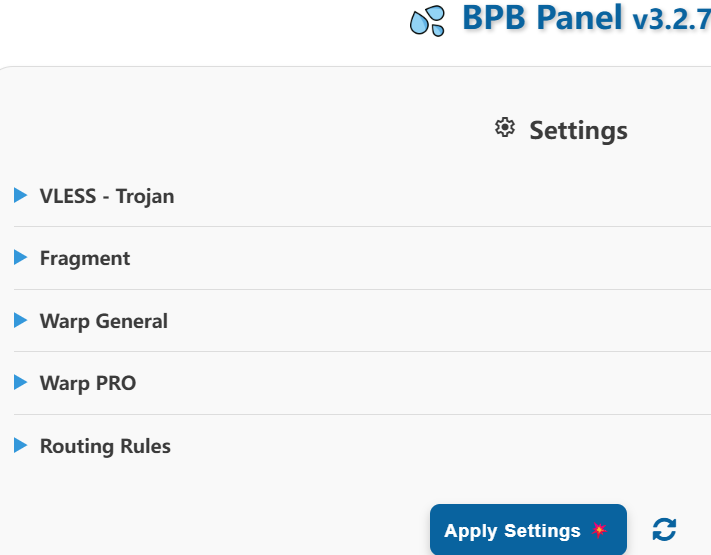Click the disclosure triangle beside Warp PRO
Screen dimensions: 711x555
coord(20,382)
